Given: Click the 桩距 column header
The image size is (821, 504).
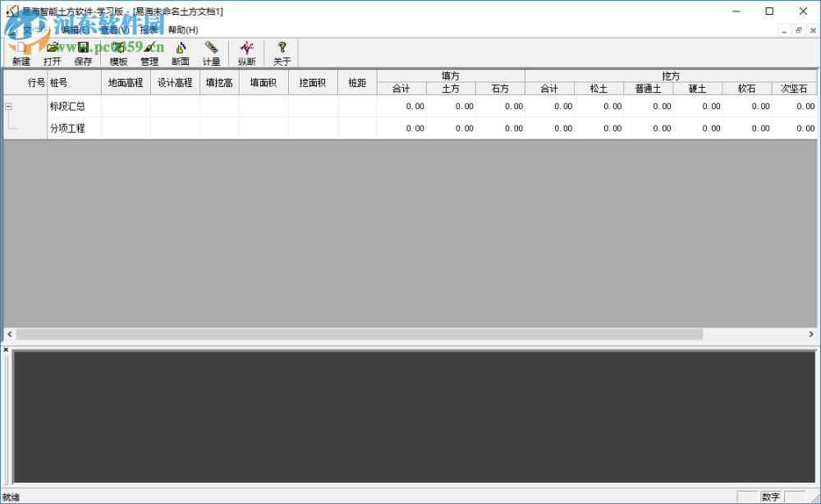Looking at the screenshot, I should coord(356,82).
